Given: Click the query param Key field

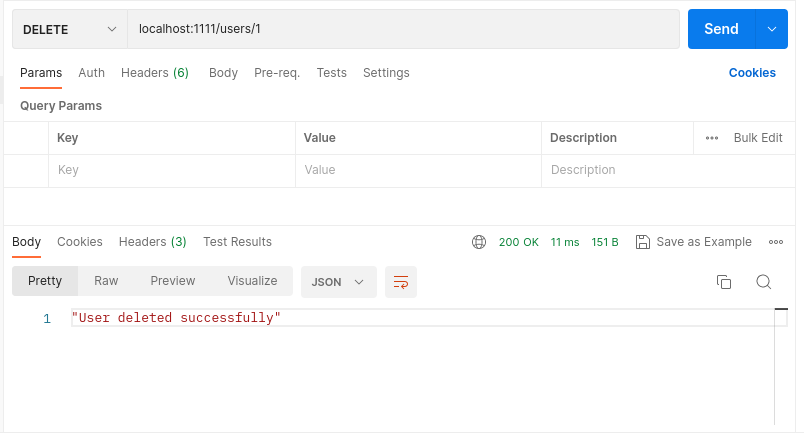Looking at the screenshot, I should pyautogui.click(x=171, y=171).
